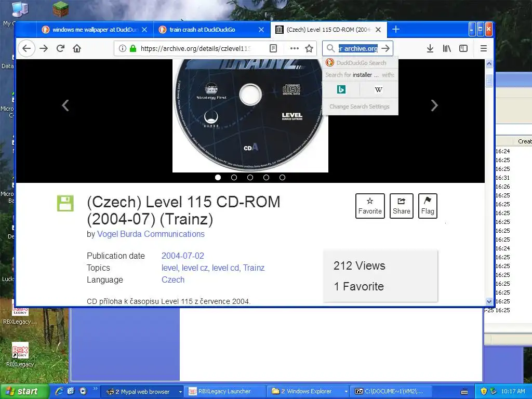This screenshot has width=532, height=399.
Task: Open Windows Explorer taskbar group
Action: point(309,392)
